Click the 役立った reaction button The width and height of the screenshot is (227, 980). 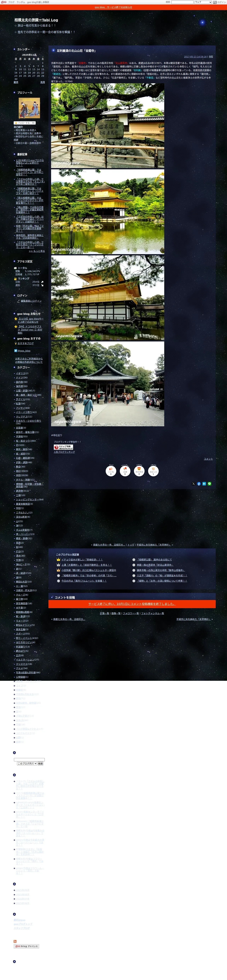(153, 471)
